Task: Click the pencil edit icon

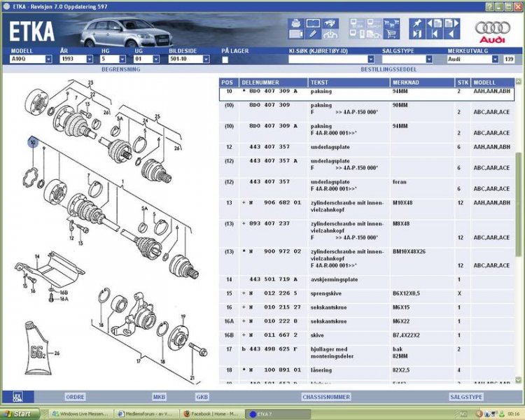Action: (x=312, y=34)
